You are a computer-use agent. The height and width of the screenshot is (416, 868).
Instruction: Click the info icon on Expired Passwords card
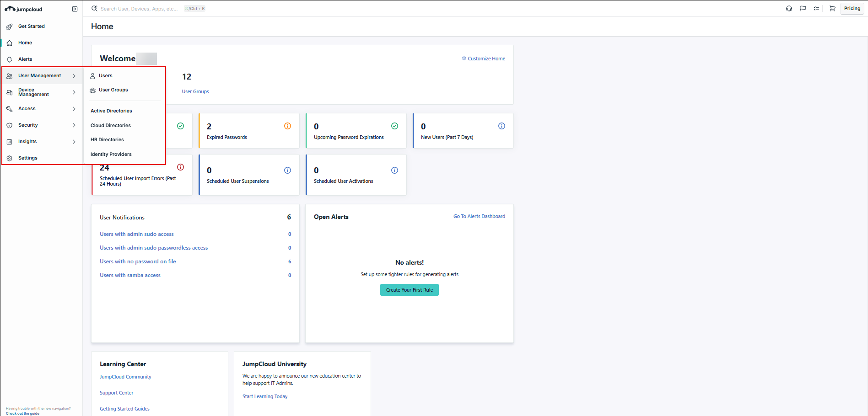(x=287, y=126)
